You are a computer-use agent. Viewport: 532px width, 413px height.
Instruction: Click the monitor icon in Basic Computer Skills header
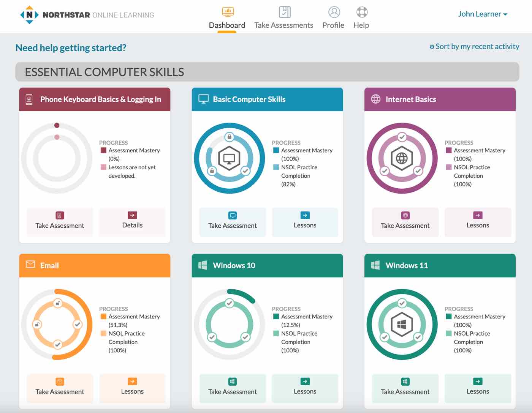[x=204, y=99]
